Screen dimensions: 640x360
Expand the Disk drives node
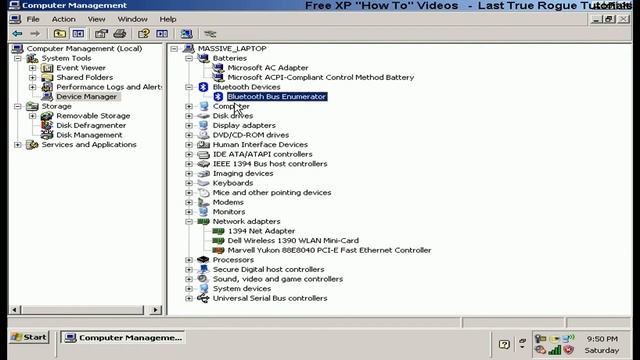coord(189,116)
